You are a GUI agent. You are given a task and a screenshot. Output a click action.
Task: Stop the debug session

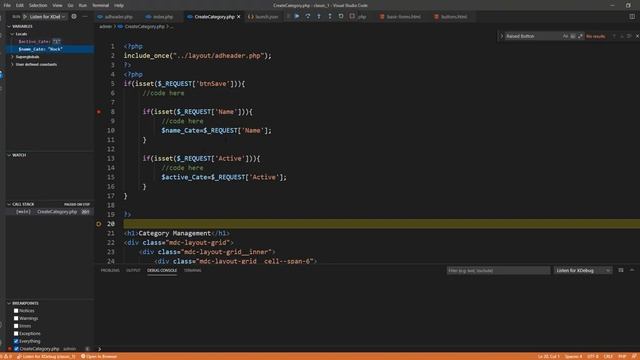352,16
